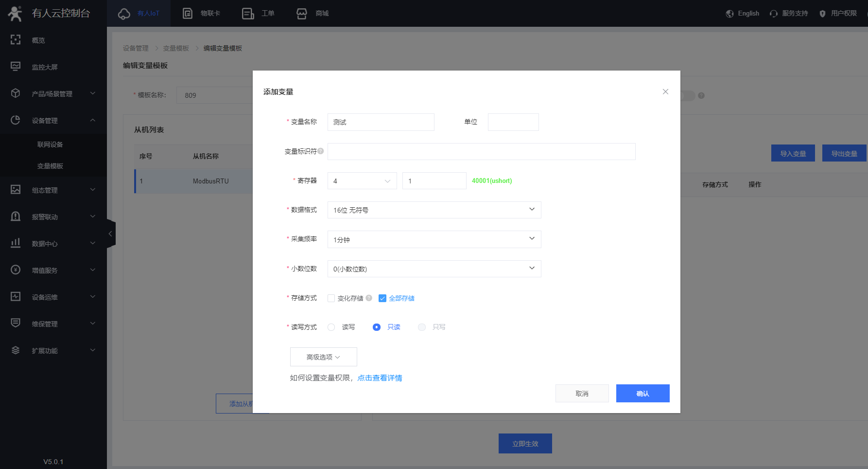Expand the 高级选项 advanced options
Image resolution: width=868 pixels, height=469 pixels.
(323, 357)
